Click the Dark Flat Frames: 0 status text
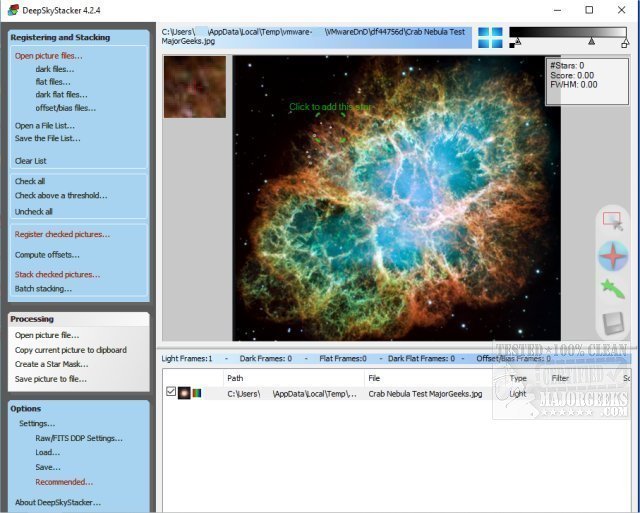The height and width of the screenshot is (513, 640). pyautogui.click(x=421, y=359)
